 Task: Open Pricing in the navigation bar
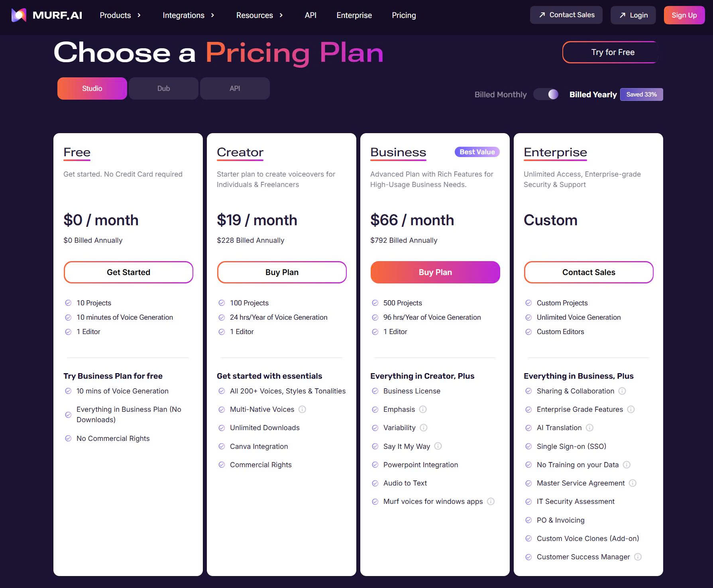pyautogui.click(x=404, y=15)
